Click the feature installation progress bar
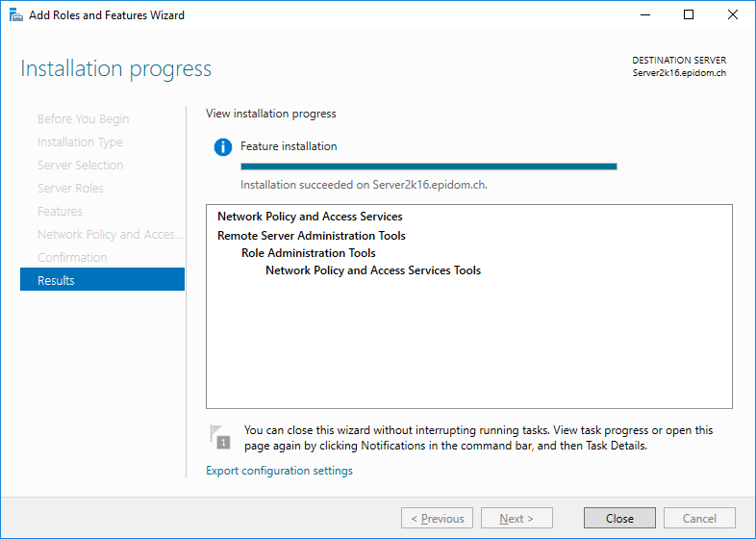Viewport: 756px width, 539px height. click(x=429, y=167)
